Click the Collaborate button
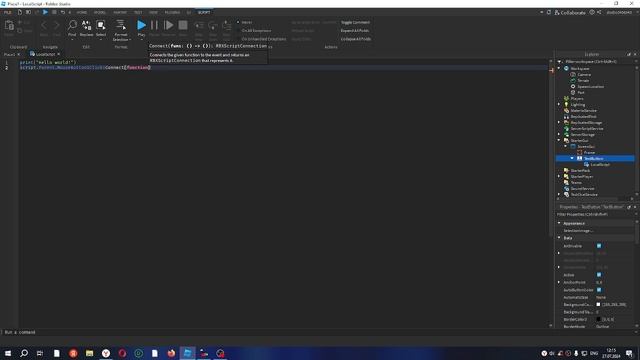 point(570,13)
